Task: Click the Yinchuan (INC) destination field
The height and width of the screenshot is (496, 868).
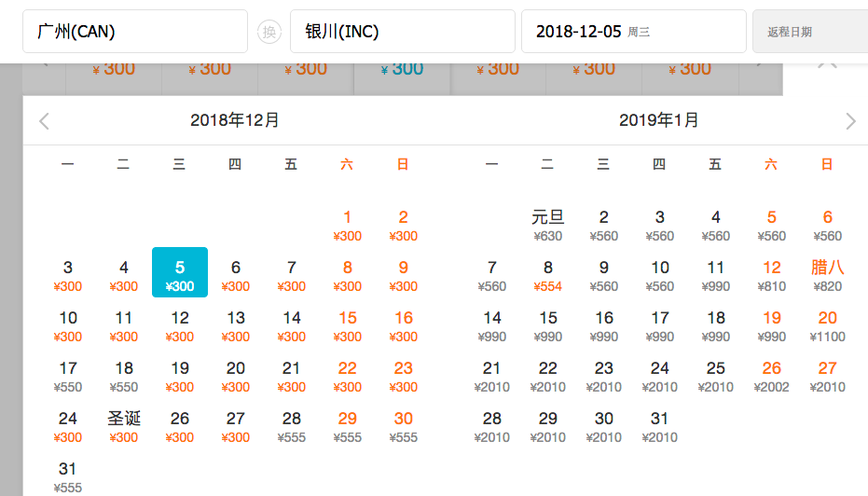Action: [x=402, y=32]
